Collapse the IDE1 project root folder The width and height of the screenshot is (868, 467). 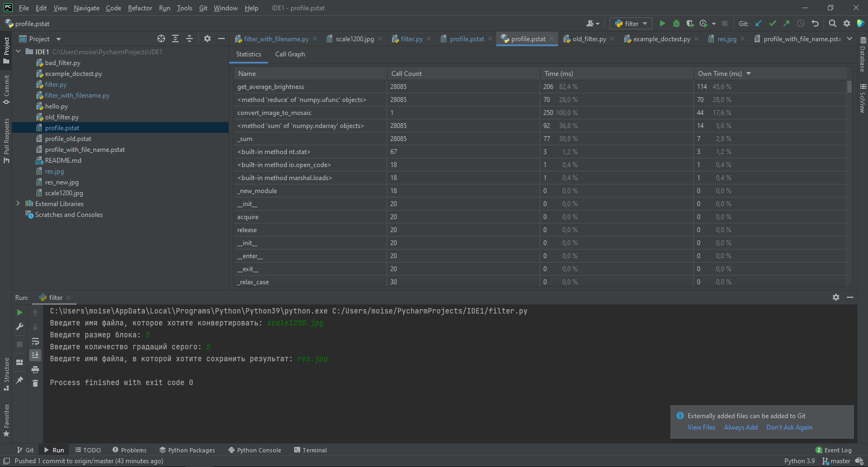(18, 52)
